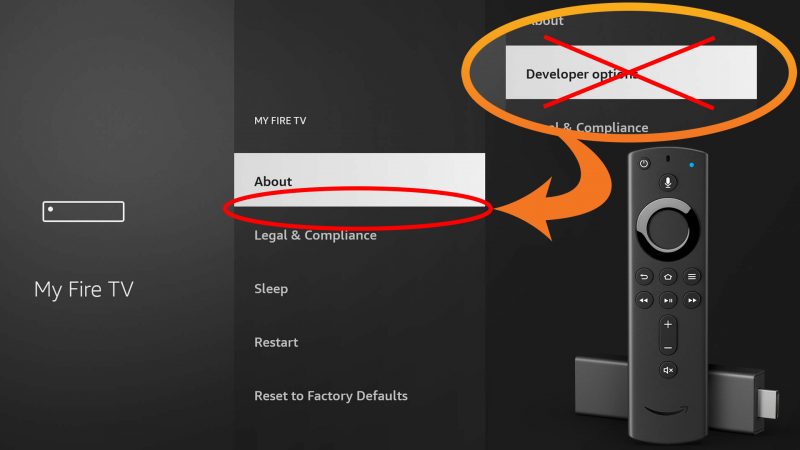Select Developer options in the inset
800x450 pixels.
(631, 72)
